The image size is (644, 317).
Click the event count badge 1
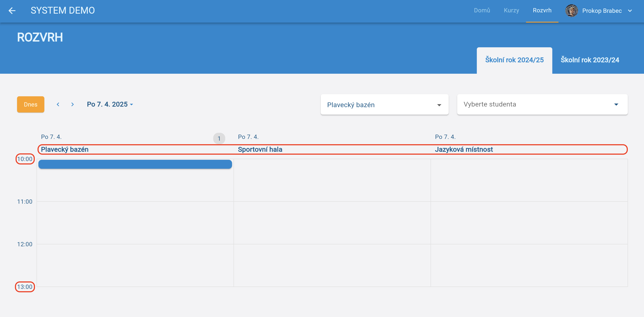(x=219, y=138)
